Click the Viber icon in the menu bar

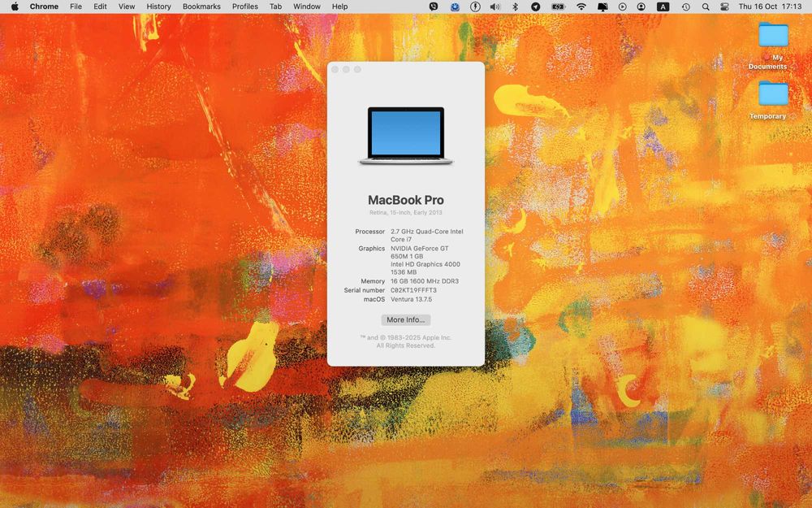coord(434,7)
